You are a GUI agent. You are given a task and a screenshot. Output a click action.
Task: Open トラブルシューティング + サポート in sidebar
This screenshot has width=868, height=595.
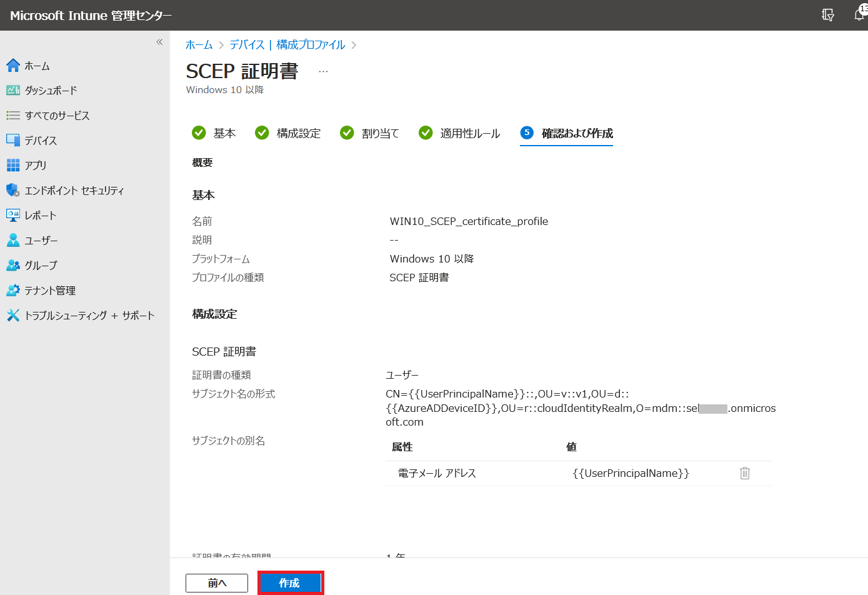(90, 315)
